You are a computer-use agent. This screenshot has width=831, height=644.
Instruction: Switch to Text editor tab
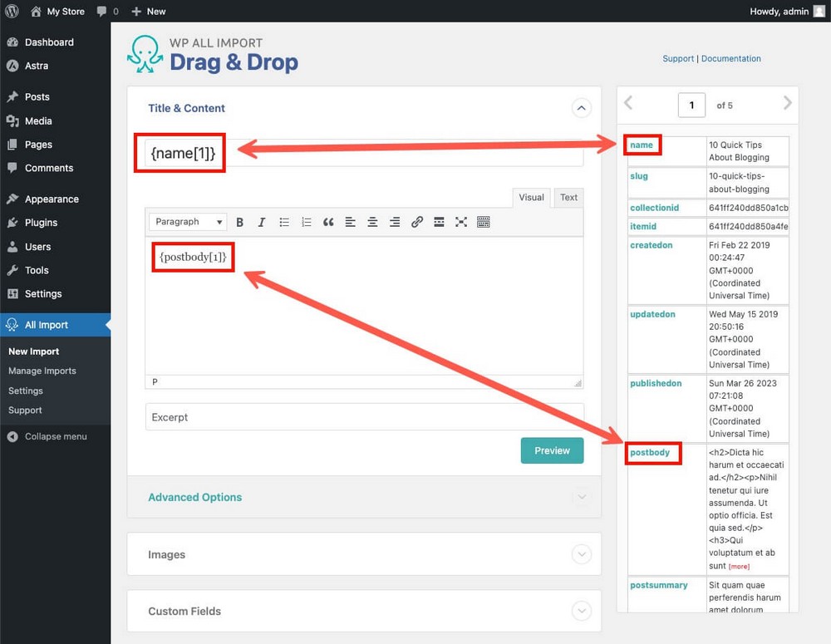pos(568,197)
